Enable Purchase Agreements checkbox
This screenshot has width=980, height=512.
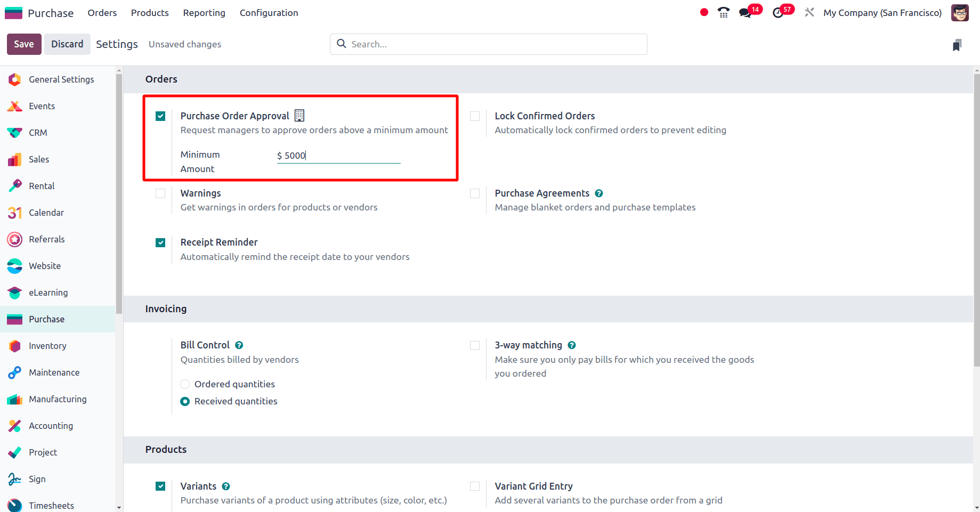tap(475, 193)
